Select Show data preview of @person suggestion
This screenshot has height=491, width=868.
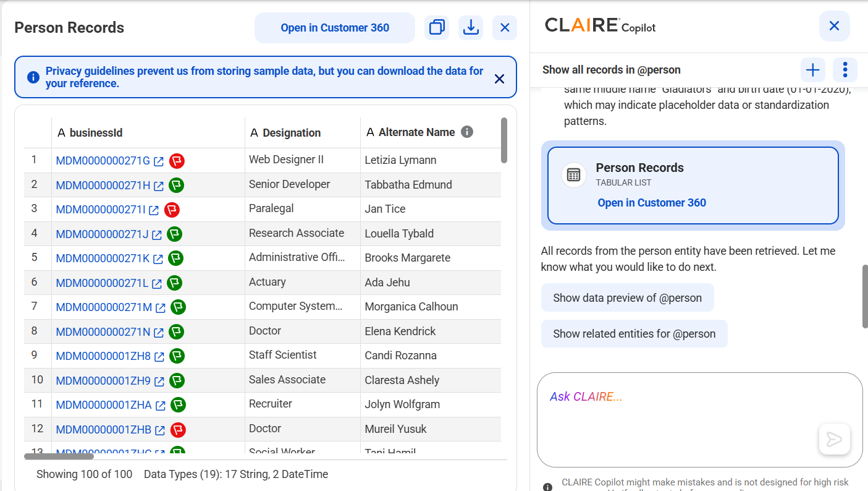(627, 297)
